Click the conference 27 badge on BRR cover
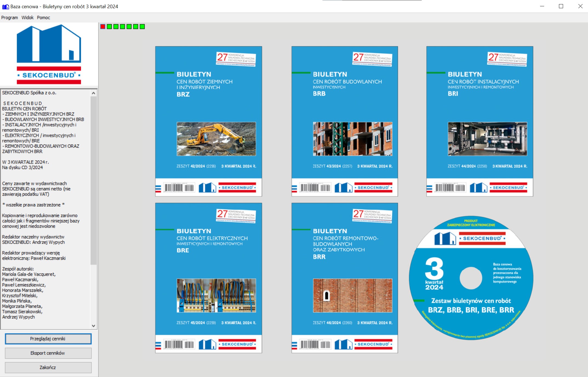The image size is (588, 377). (x=372, y=216)
